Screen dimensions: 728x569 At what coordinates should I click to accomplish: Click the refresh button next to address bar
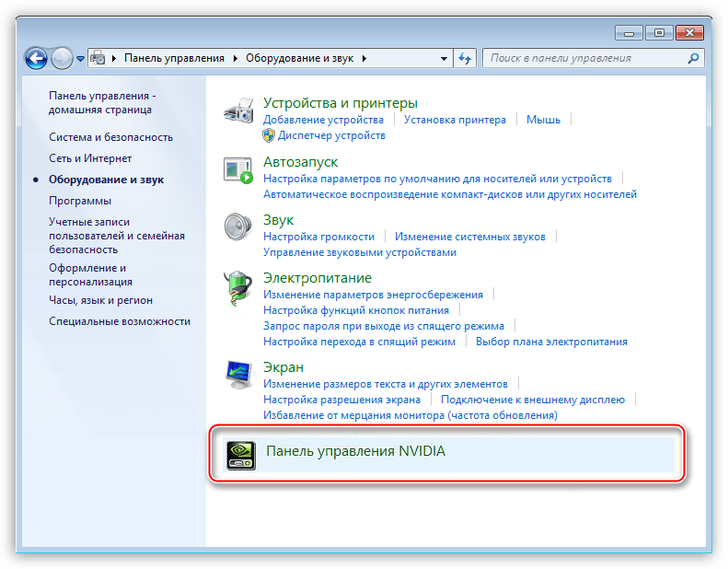tap(465, 59)
